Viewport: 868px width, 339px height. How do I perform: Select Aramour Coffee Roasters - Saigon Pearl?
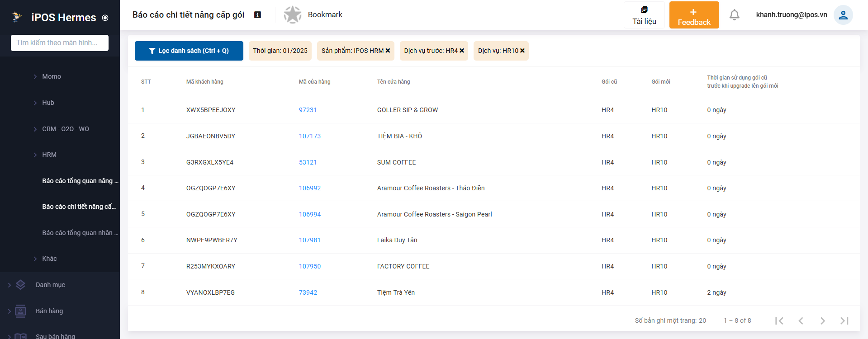(434, 214)
